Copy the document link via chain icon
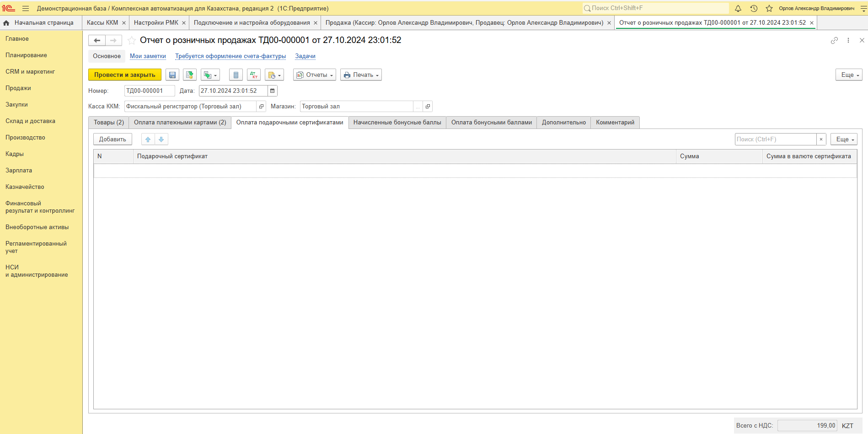The width and height of the screenshot is (868, 434). coord(834,40)
